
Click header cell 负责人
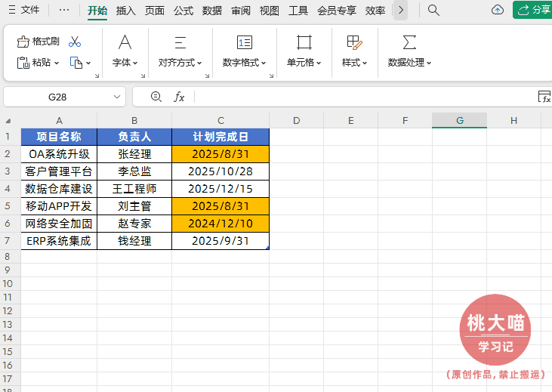(x=134, y=137)
